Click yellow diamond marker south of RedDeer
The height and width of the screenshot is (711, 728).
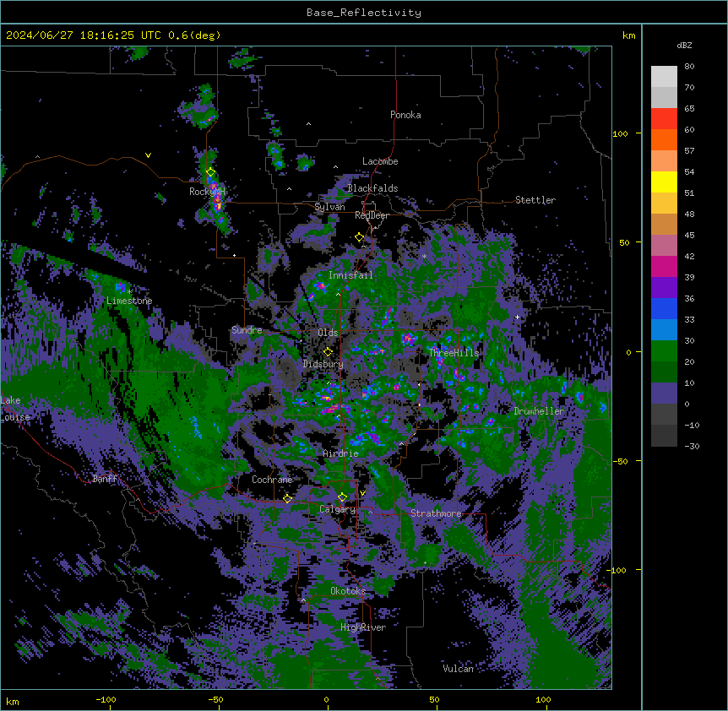pos(359,237)
